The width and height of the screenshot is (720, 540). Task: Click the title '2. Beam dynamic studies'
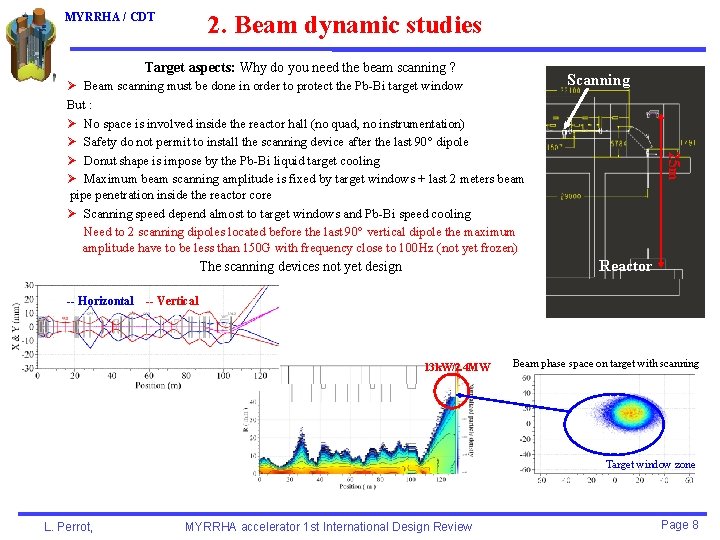point(344,25)
